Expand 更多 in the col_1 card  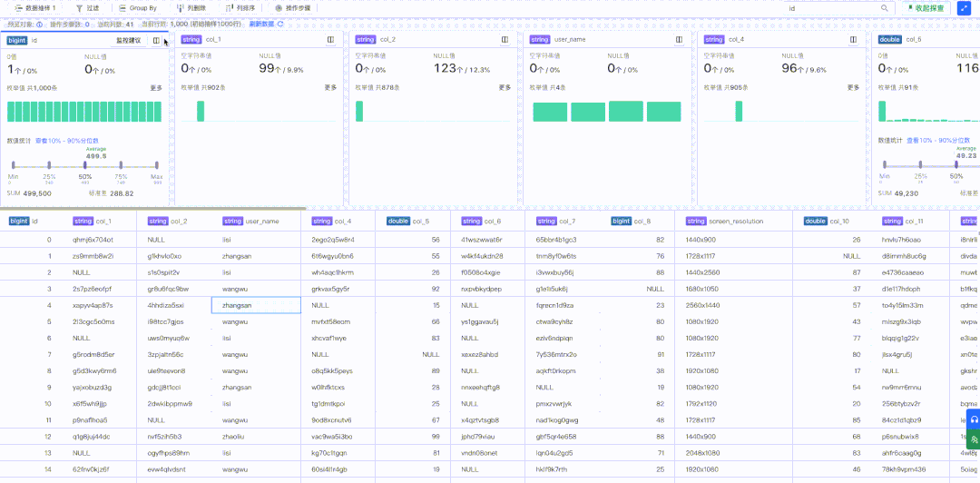[x=330, y=88]
